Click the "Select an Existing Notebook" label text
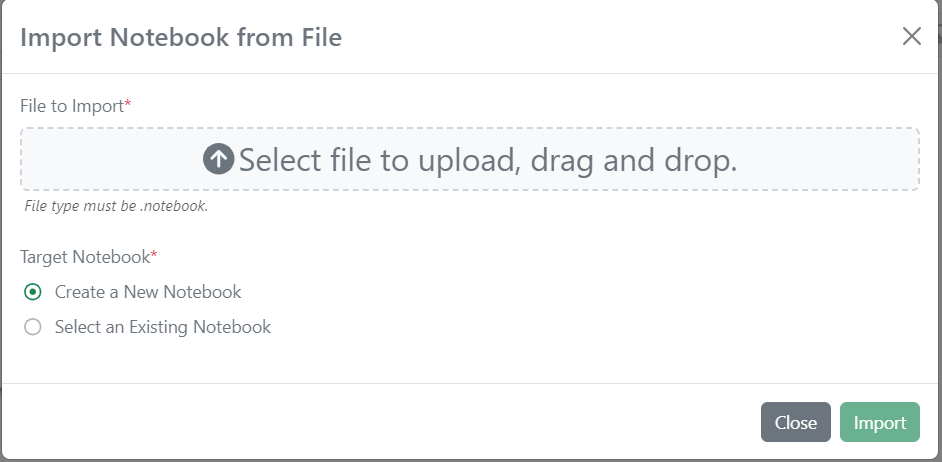The width and height of the screenshot is (942, 462). 162,327
